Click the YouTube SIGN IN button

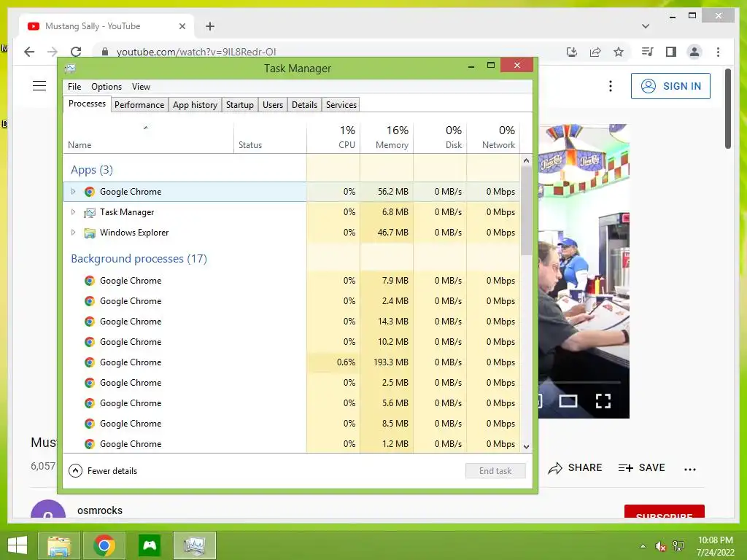coord(670,86)
